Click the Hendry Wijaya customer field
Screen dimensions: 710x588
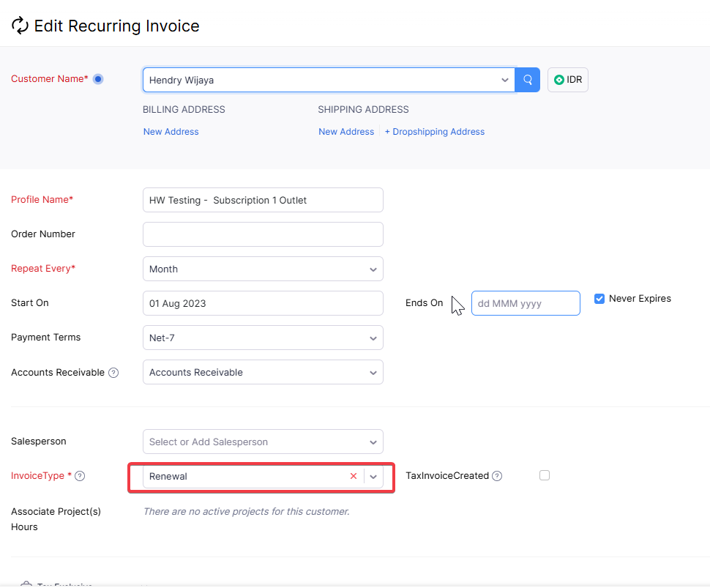pos(329,80)
